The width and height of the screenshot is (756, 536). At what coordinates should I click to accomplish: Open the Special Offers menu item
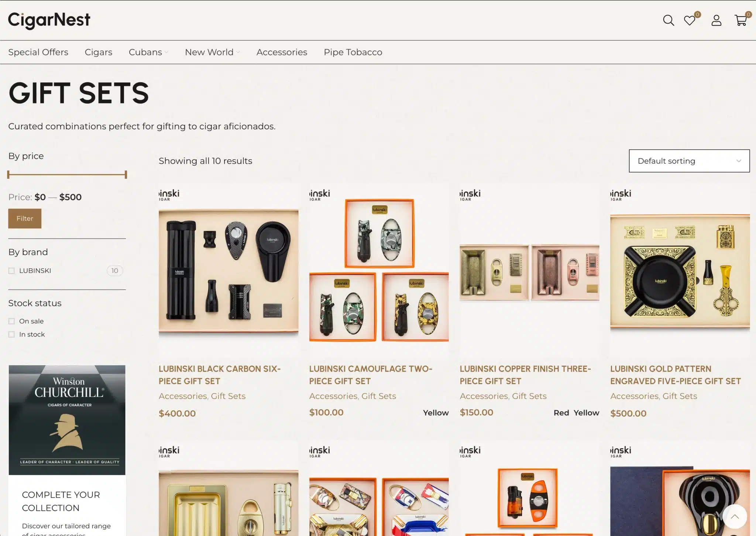38,52
